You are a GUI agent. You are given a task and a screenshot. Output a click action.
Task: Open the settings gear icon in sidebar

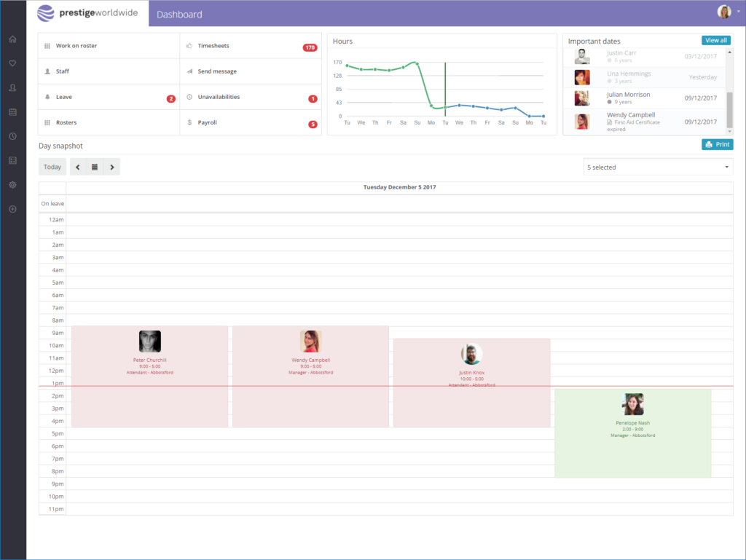[x=13, y=185]
